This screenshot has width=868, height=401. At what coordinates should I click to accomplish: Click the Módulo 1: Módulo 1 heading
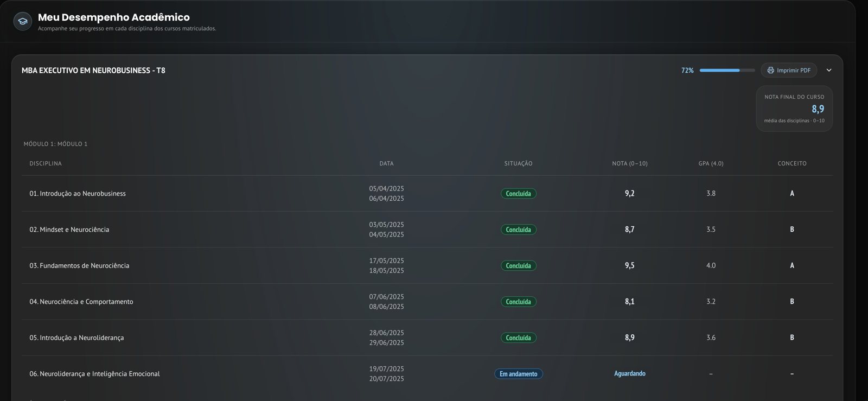(x=55, y=144)
